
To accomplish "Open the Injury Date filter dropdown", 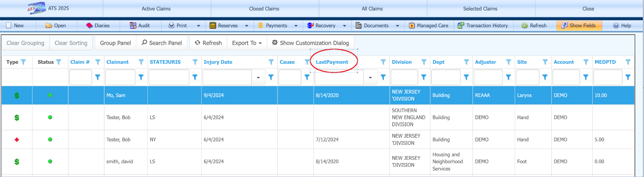I will 258,77.
